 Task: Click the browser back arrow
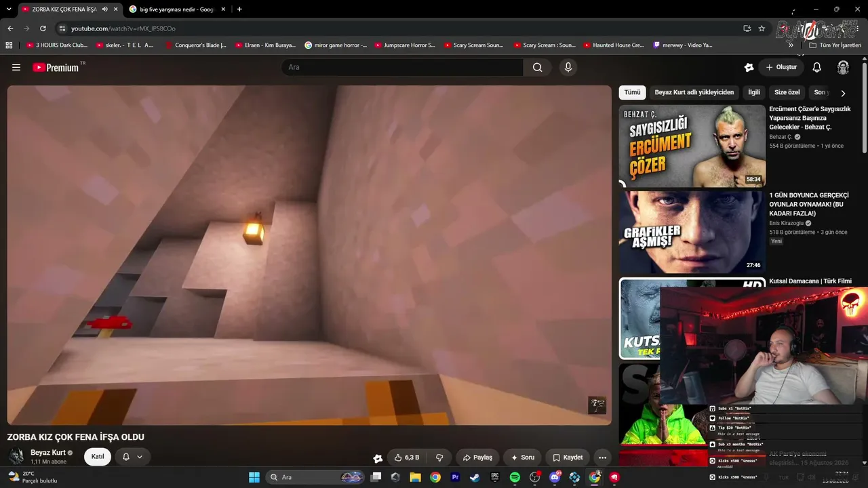click(10, 28)
